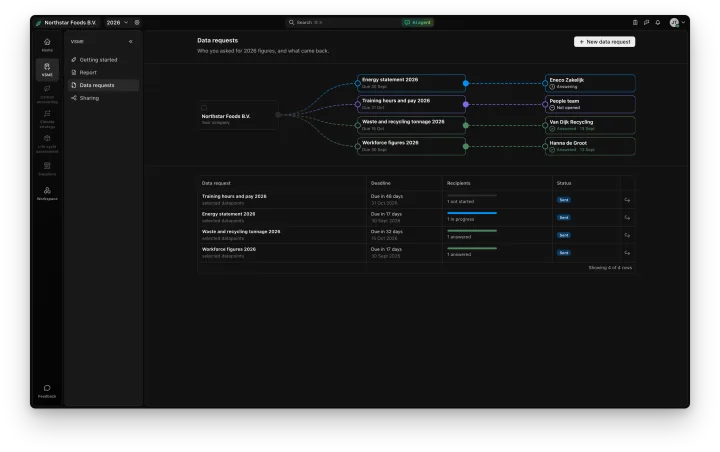Select Data requests in the VSME menu

[x=103, y=85]
